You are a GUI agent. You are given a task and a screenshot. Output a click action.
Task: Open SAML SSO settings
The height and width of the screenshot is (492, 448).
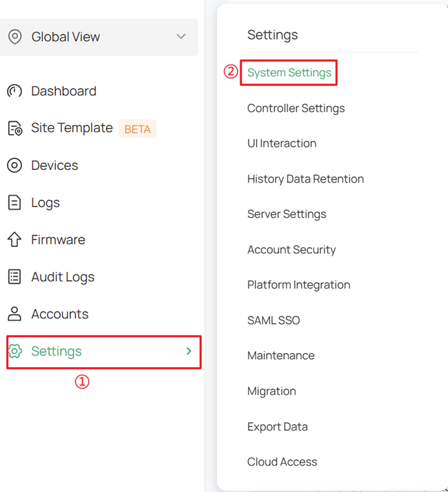[273, 320]
